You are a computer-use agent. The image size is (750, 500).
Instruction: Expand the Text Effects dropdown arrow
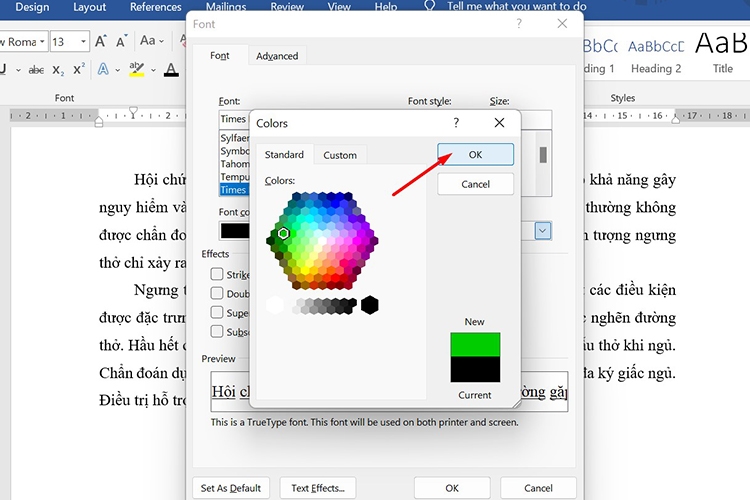pos(118,70)
